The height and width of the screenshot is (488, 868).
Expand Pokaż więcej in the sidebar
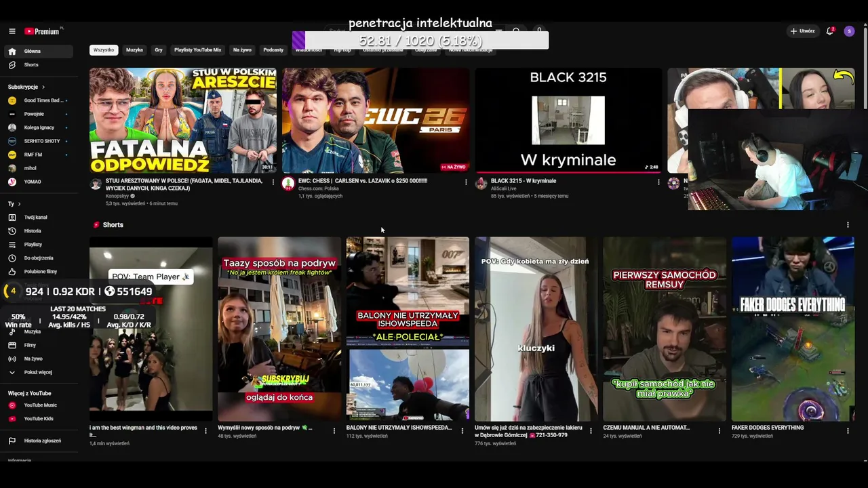coord(38,372)
